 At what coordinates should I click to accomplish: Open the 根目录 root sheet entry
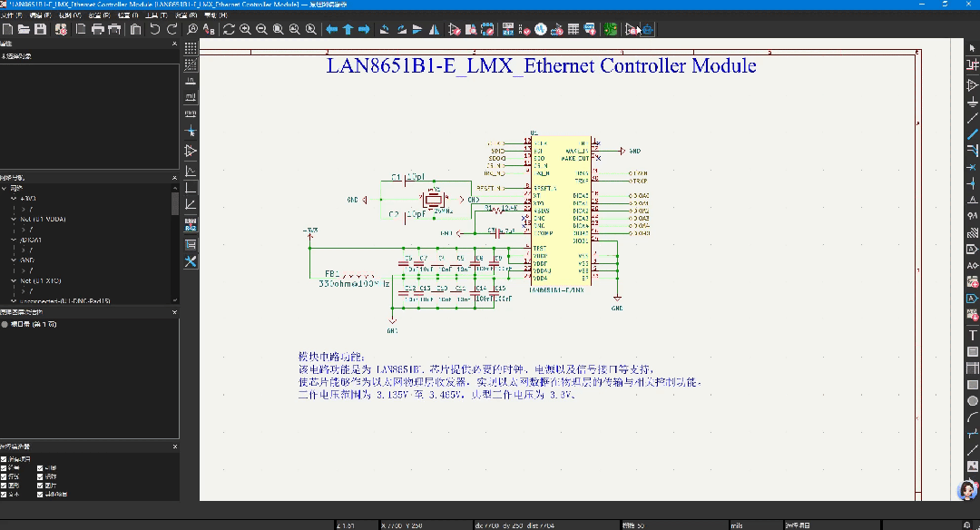(36, 325)
